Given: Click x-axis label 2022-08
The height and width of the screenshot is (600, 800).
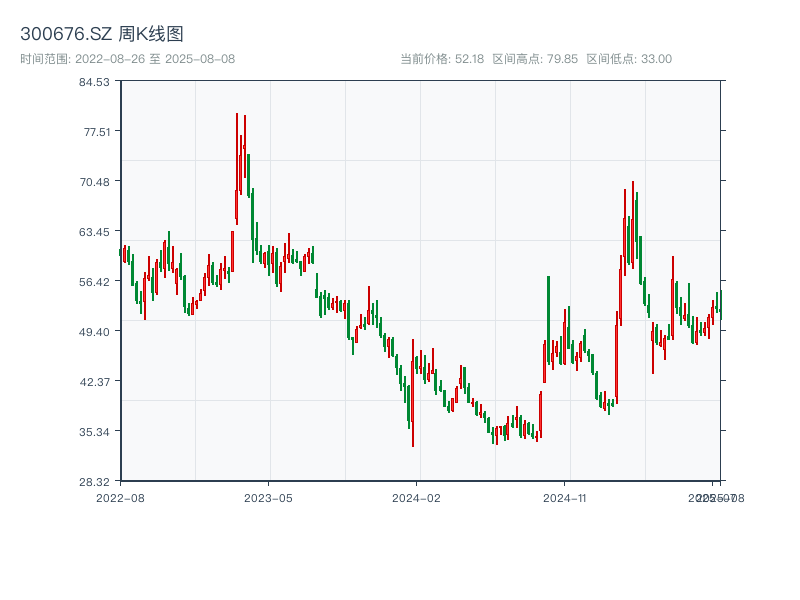Looking at the screenshot, I should point(120,498).
